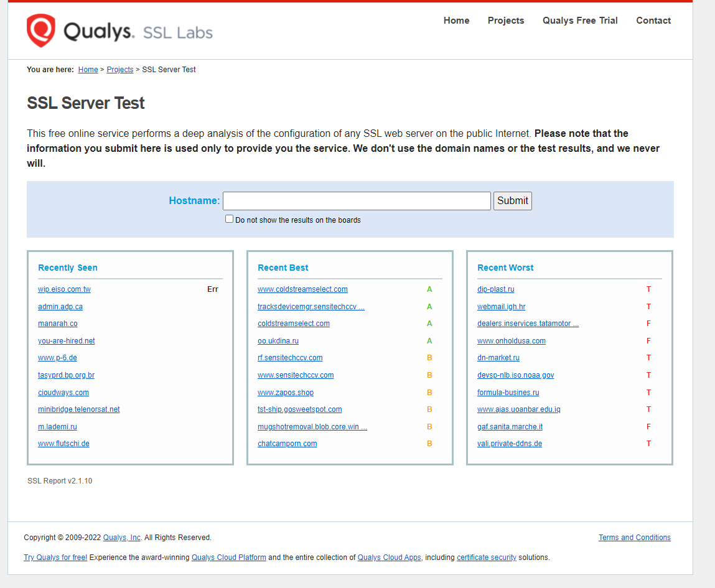Open formula-busines.ru link
The width and height of the screenshot is (715, 588).
508,392
